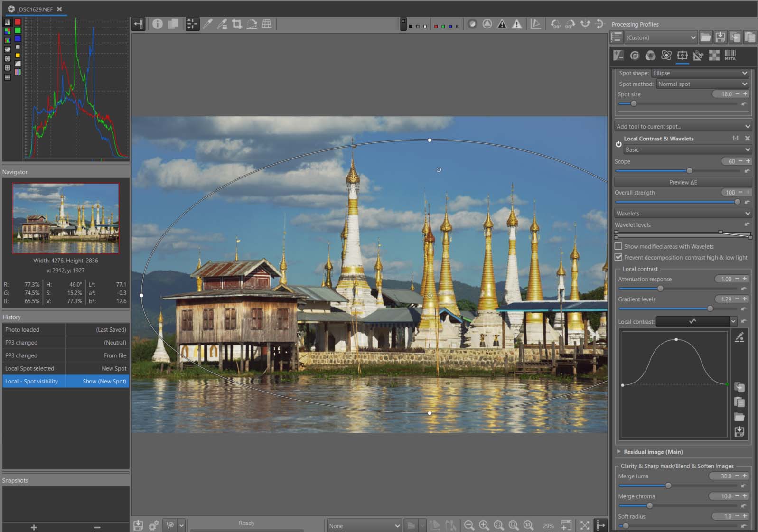The image size is (758, 532).
Task: Click the Preview ΔE button
Action: coord(683,182)
